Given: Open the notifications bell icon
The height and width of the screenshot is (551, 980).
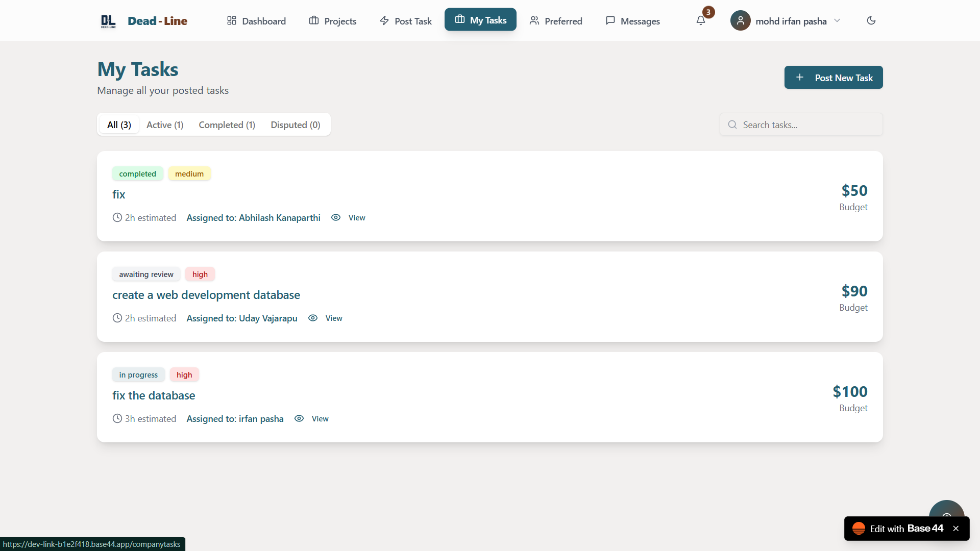Looking at the screenshot, I should point(701,21).
